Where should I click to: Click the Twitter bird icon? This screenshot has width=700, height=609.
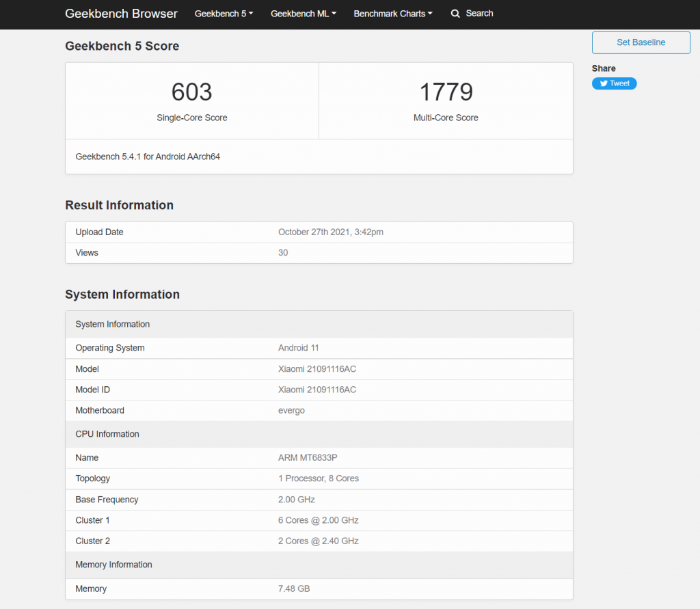pyautogui.click(x=604, y=83)
